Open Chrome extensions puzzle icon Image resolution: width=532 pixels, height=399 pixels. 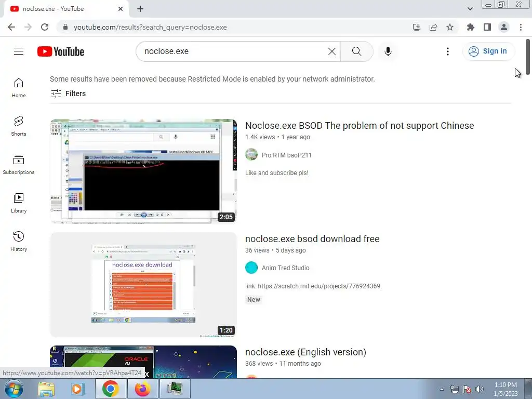[x=470, y=27]
